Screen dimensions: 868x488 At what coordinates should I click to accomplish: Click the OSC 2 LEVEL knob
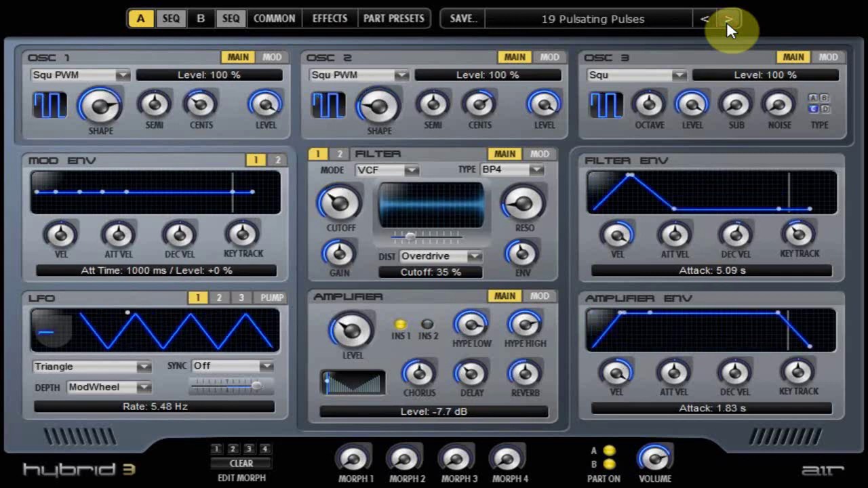(x=544, y=104)
